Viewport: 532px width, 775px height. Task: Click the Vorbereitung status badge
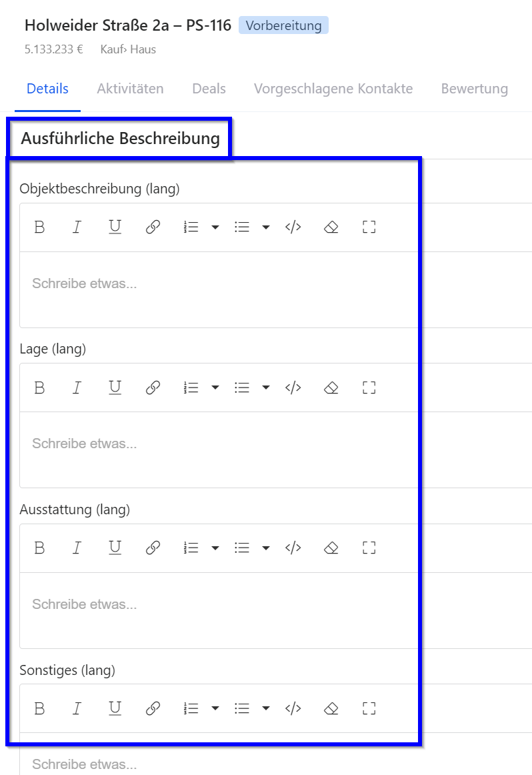tap(283, 26)
